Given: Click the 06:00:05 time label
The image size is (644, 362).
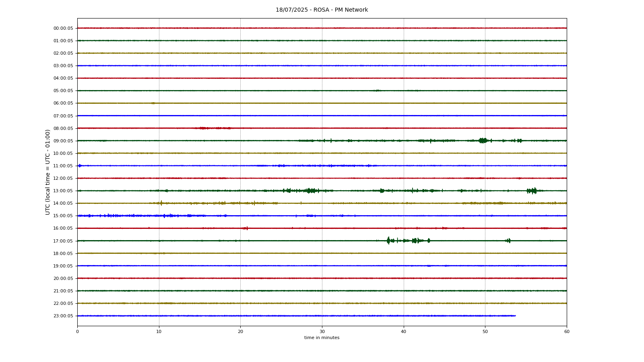Looking at the screenshot, I should 63,103.
